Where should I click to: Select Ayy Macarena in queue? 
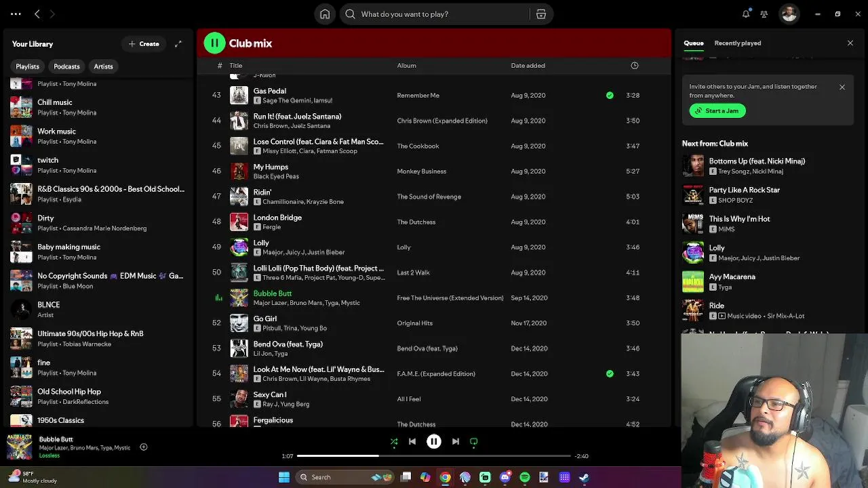[x=766, y=281]
